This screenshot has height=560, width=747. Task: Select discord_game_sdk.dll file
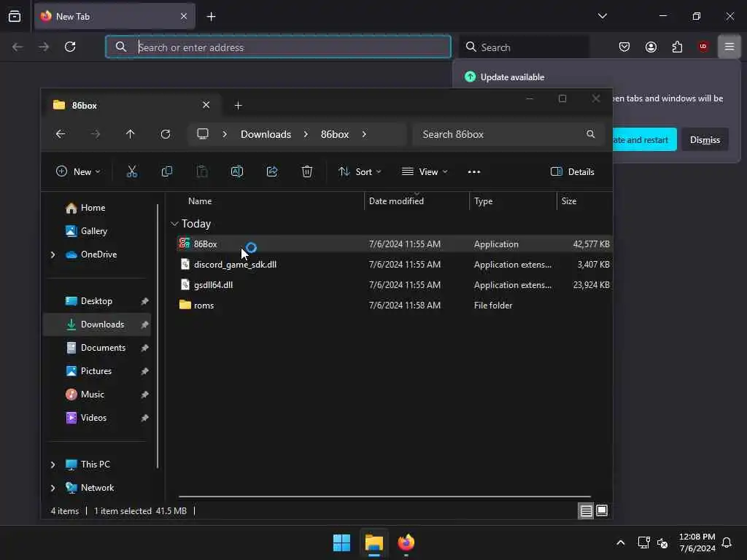(235, 265)
